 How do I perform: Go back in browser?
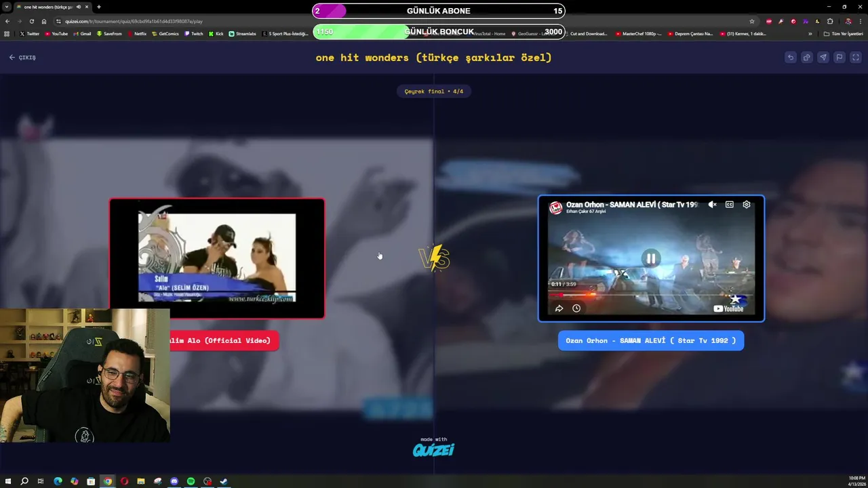[x=7, y=21]
